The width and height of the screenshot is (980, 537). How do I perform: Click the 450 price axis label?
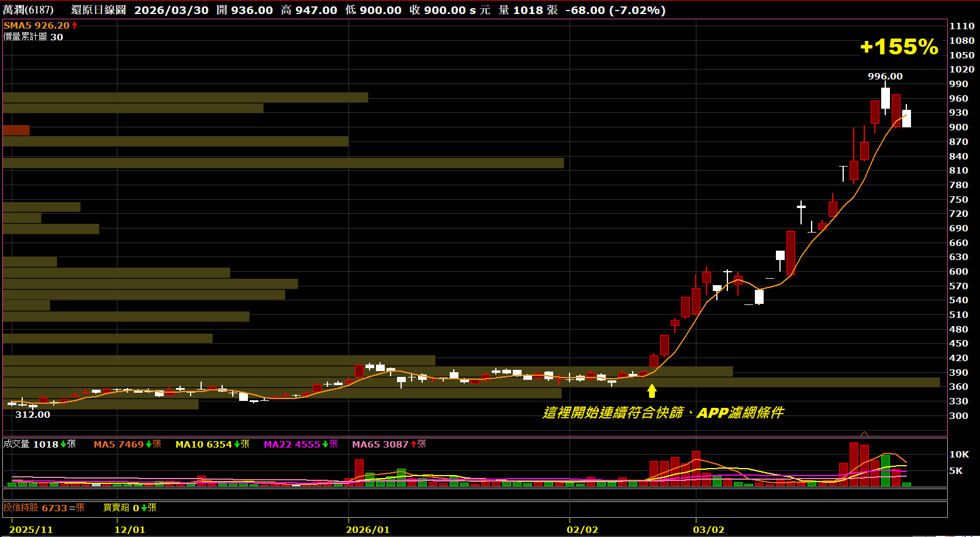pyautogui.click(x=958, y=344)
